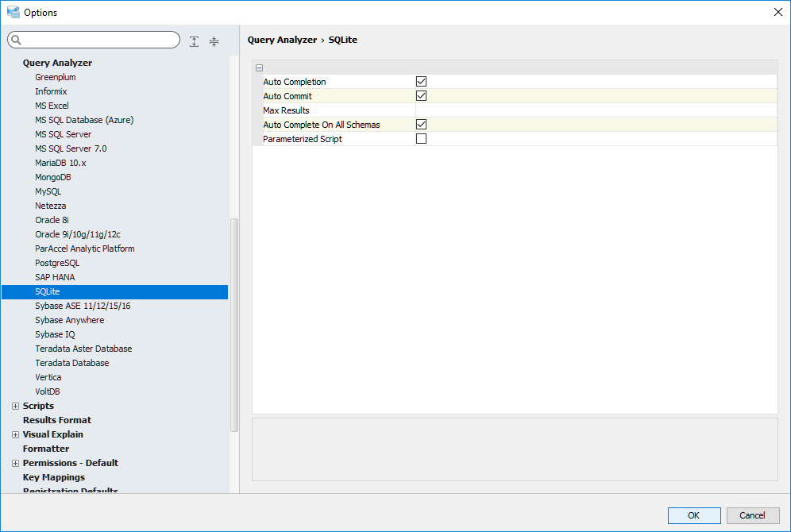The width and height of the screenshot is (791, 532).
Task: Enable the Parameterized Script checkbox
Action: click(x=421, y=139)
